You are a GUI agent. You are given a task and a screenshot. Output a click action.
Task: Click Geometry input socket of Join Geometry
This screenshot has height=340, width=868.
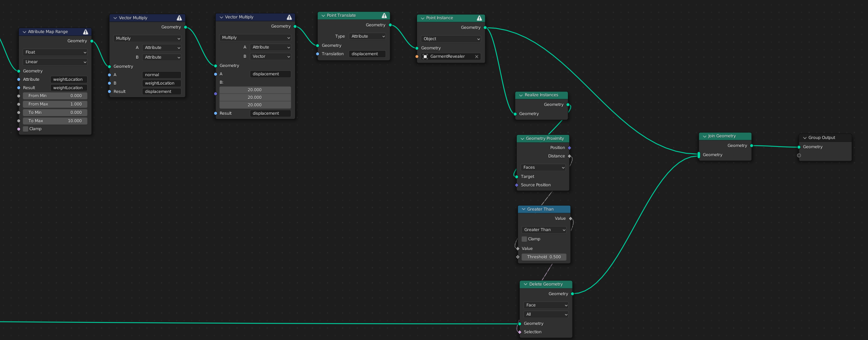699,155
